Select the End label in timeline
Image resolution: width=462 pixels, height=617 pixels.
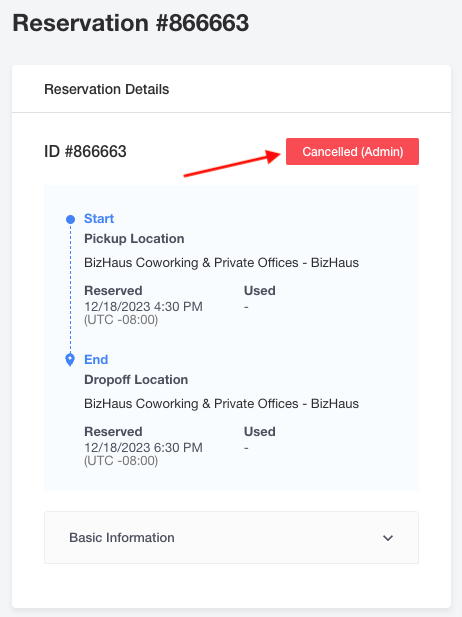pyautogui.click(x=96, y=359)
